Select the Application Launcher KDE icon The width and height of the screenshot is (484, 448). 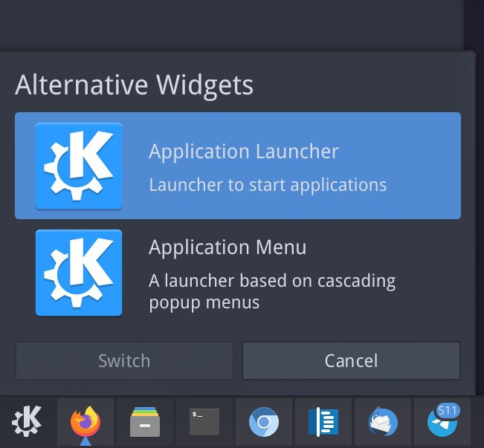click(x=79, y=166)
